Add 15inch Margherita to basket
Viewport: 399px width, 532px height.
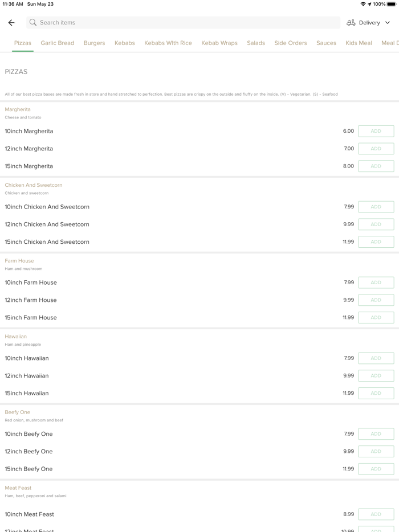coord(376,166)
